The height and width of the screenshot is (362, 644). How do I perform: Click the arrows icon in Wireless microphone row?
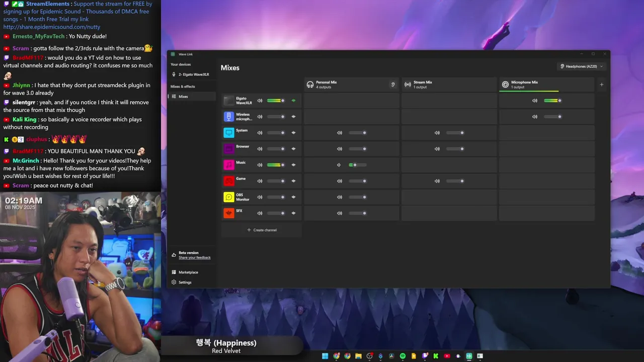(293, 117)
